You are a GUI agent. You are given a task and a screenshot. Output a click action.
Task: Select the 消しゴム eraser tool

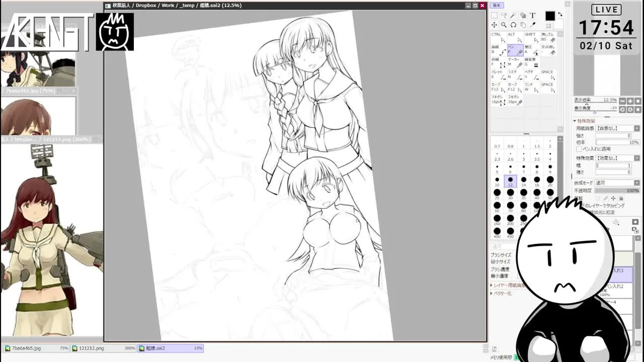click(x=547, y=37)
